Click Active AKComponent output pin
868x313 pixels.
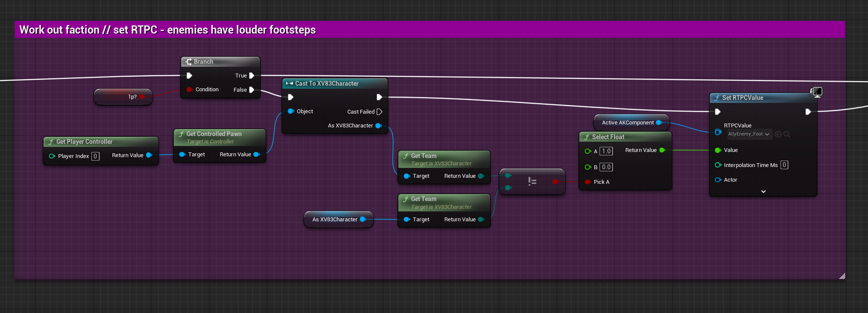(659, 123)
